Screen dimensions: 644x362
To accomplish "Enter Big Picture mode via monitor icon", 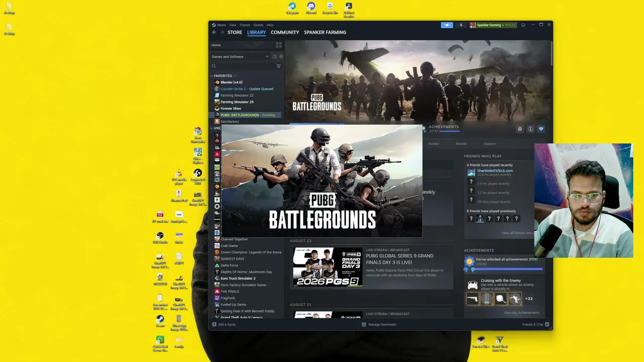I will coord(523,25).
